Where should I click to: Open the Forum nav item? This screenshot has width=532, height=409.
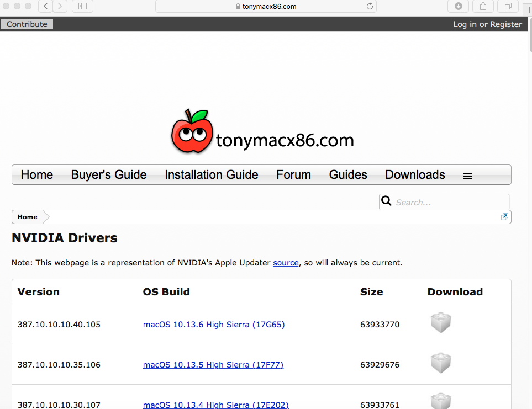pyautogui.click(x=293, y=175)
